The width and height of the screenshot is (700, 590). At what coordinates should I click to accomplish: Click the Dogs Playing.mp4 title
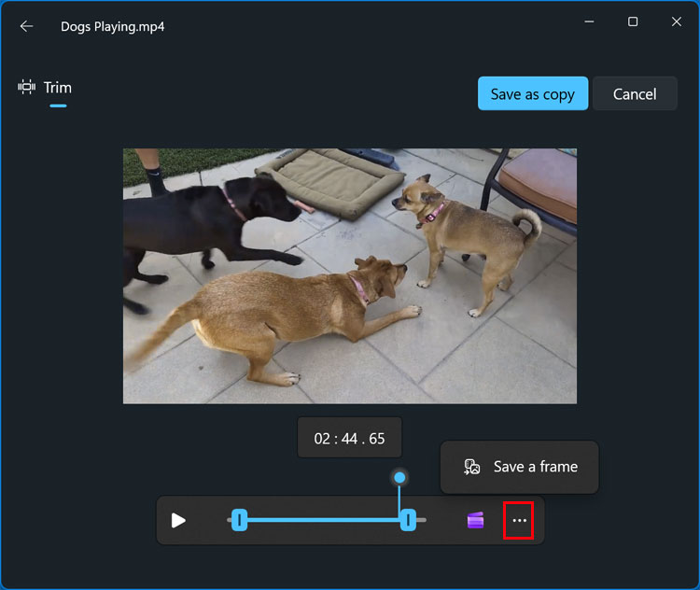[x=113, y=27]
